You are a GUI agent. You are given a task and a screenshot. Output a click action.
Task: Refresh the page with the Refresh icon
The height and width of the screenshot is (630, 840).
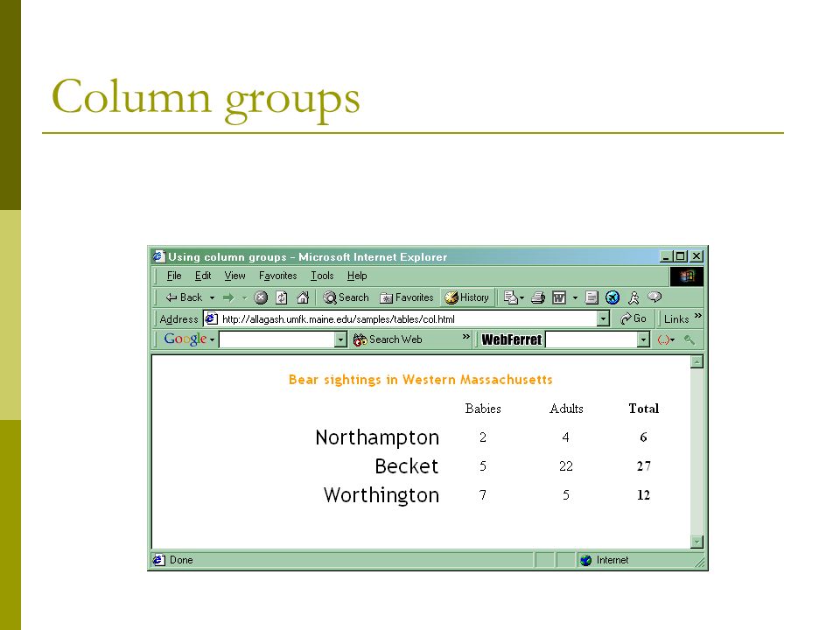[x=282, y=297]
